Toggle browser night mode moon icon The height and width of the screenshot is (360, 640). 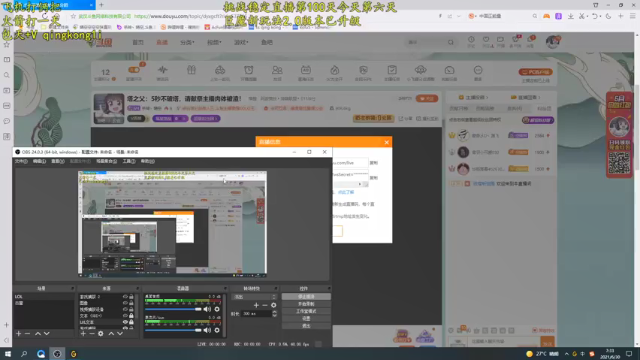point(608,16)
